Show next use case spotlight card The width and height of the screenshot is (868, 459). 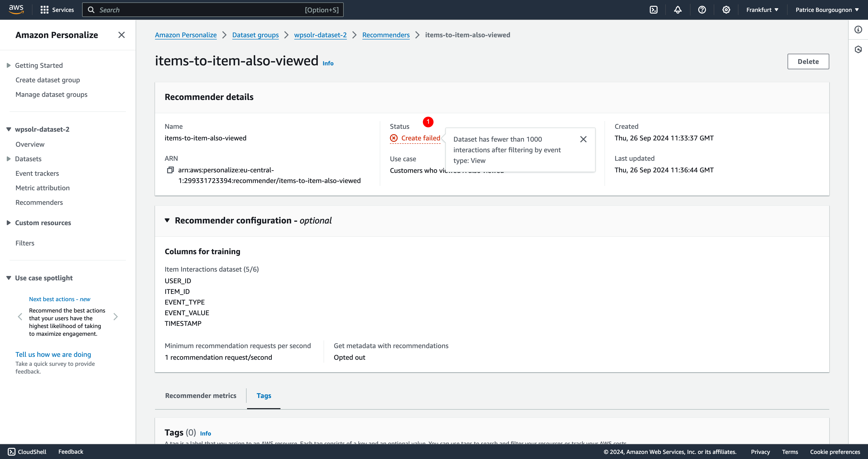click(x=116, y=317)
